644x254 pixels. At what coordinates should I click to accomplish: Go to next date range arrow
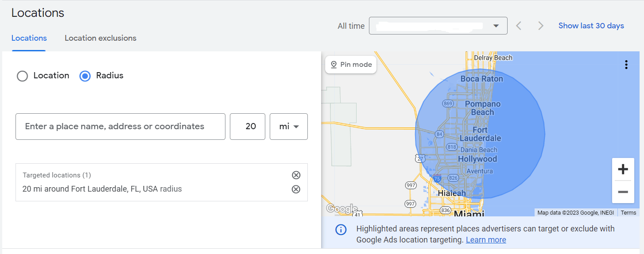(x=540, y=26)
